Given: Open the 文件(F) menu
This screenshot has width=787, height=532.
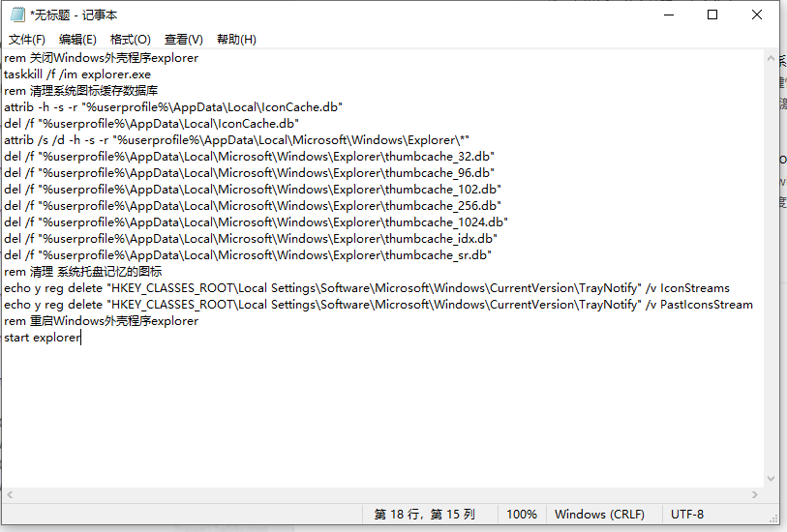Looking at the screenshot, I should tap(26, 39).
